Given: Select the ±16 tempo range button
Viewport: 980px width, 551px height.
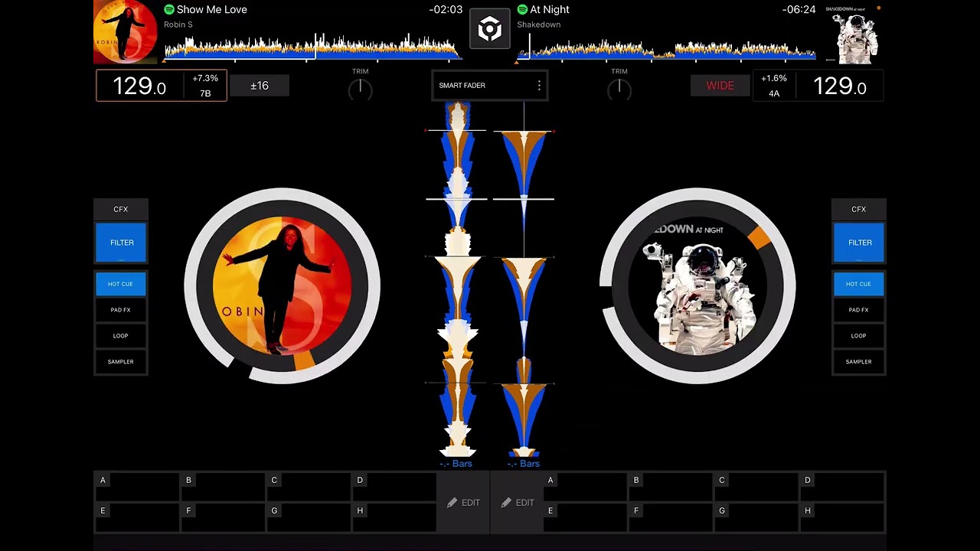Looking at the screenshot, I should pyautogui.click(x=260, y=86).
